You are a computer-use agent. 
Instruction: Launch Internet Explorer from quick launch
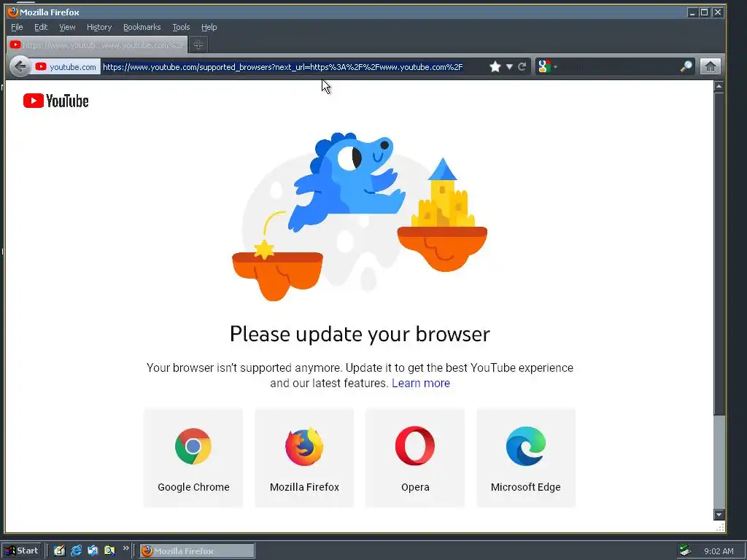tap(76, 551)
